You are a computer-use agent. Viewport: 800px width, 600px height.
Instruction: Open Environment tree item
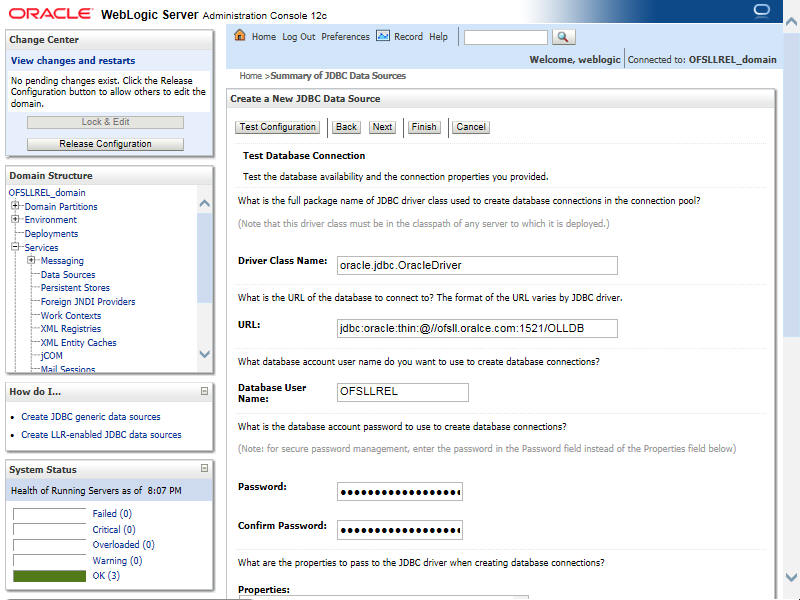point(51,220)
